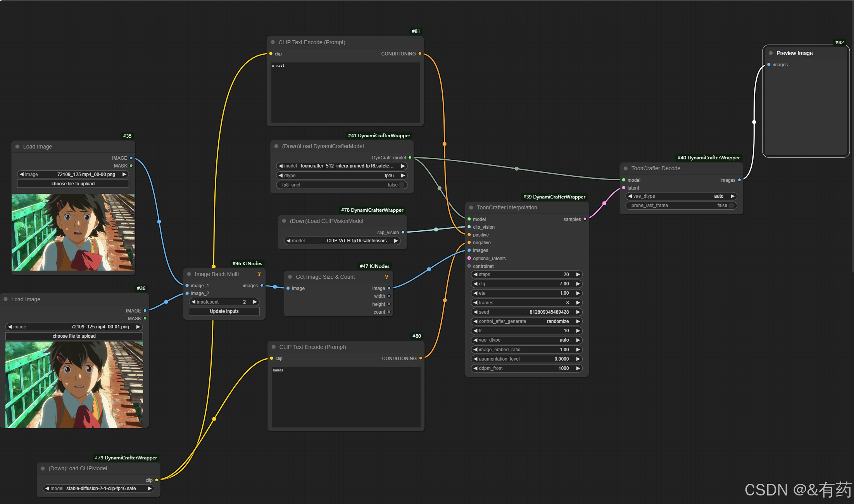This screenshot has height=504, width=854.
Task: Click the DynCraft_model output connector dot
Action: pos(410,157)
